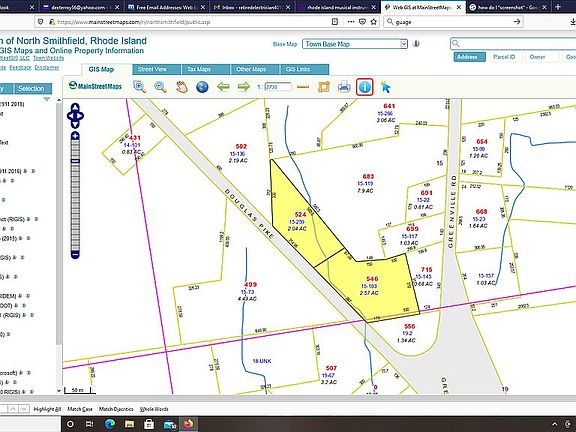Click the measure ruler tool
The image size is (576, 432).
tap(303, 87)
